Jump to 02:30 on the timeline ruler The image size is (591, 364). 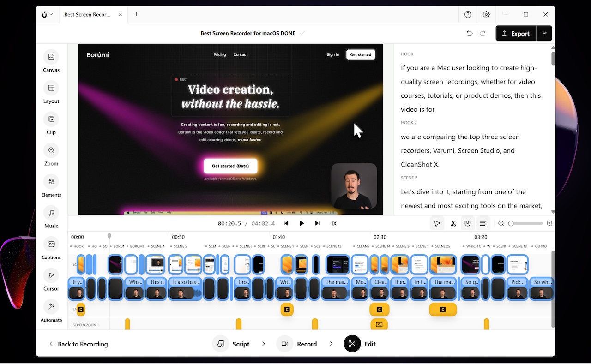click(x=380, y=237)
